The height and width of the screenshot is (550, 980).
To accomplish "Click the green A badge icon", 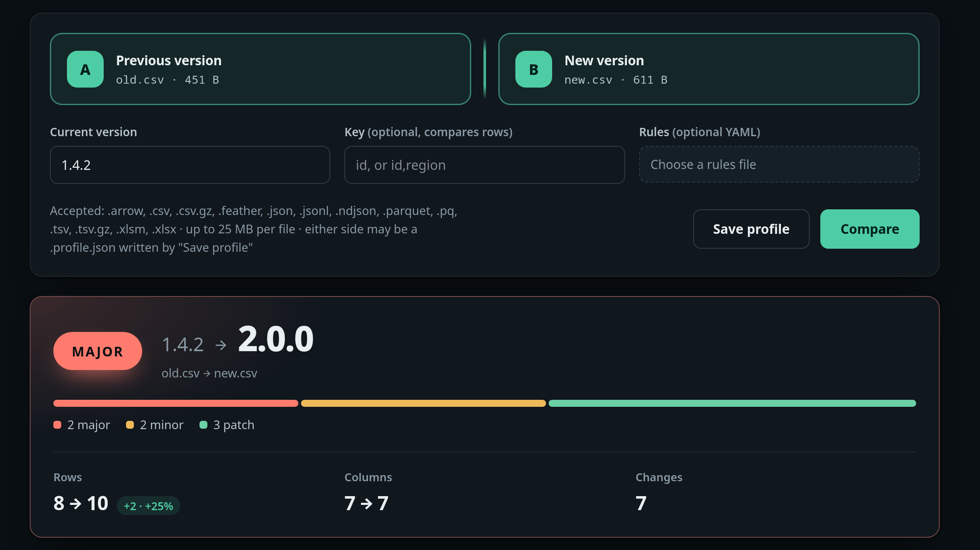I will (x=85, y=69).
